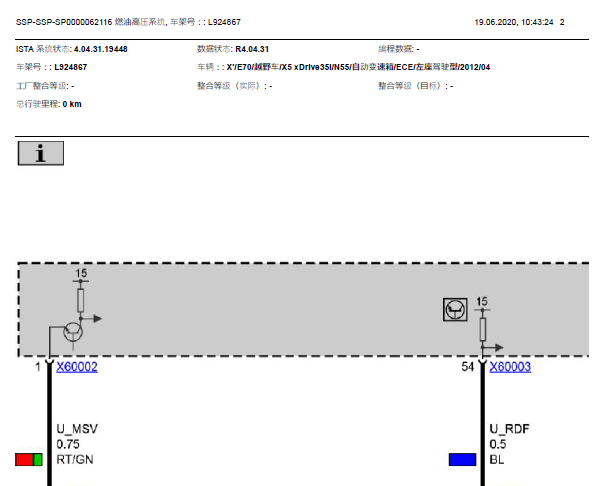
Task: Select the U_RDF signal label
Action: (509, 429)
